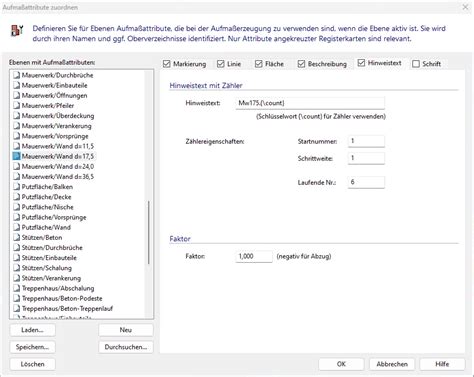Click the layer list vertical scrollbar thumb

pos(148,232)
